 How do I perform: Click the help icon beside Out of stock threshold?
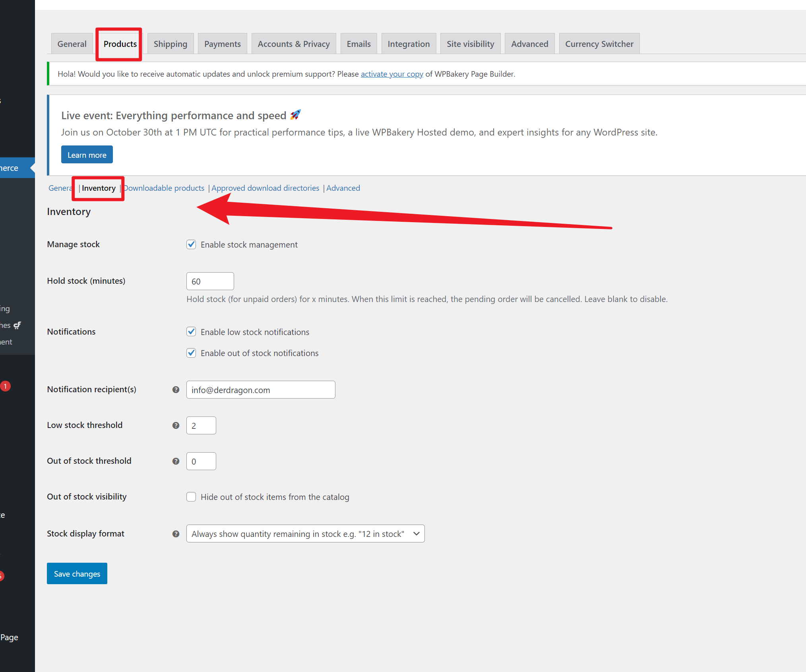[175, 461]
